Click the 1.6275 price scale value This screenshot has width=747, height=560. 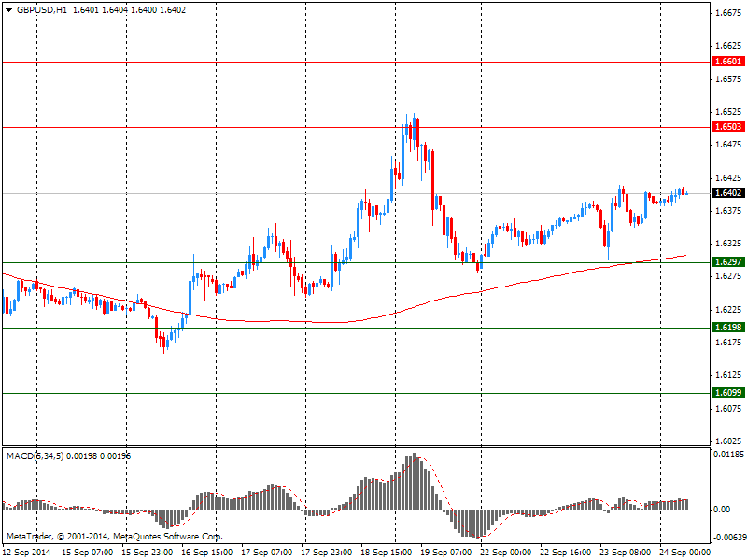click(x=728, y=276)
